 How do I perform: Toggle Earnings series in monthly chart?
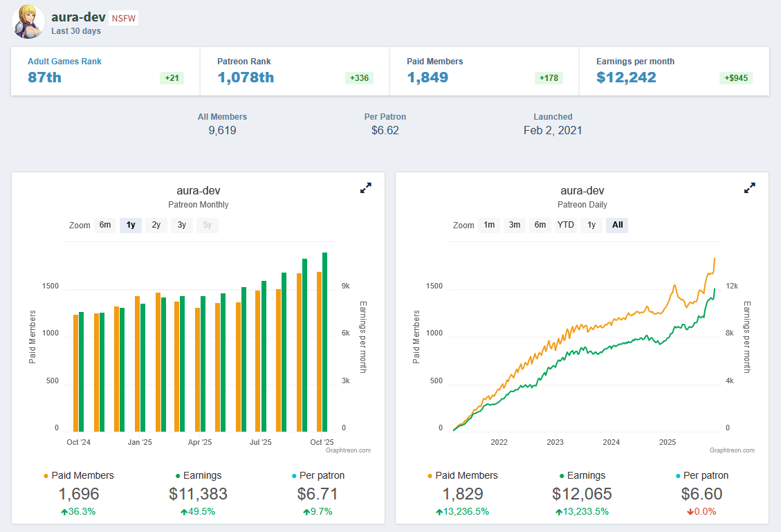click(199, 476)
